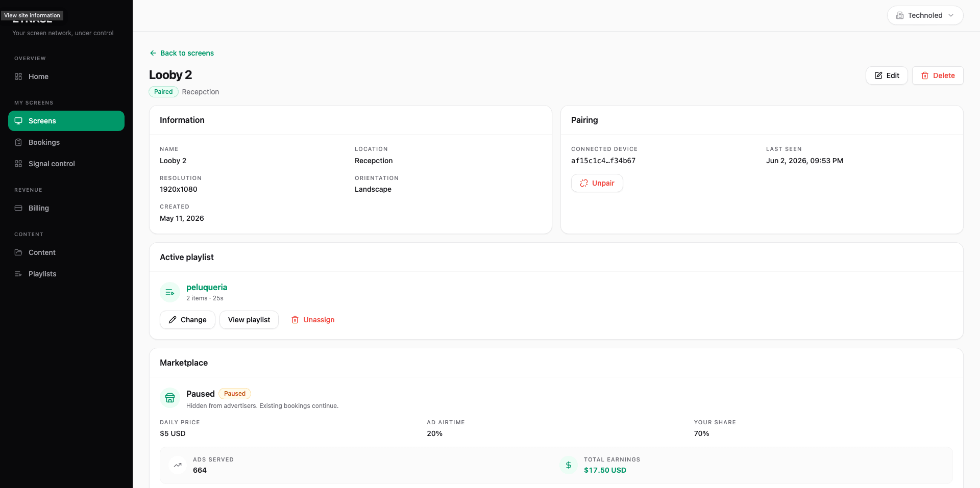
Task: Go to Content section
Action: (66, 252)
